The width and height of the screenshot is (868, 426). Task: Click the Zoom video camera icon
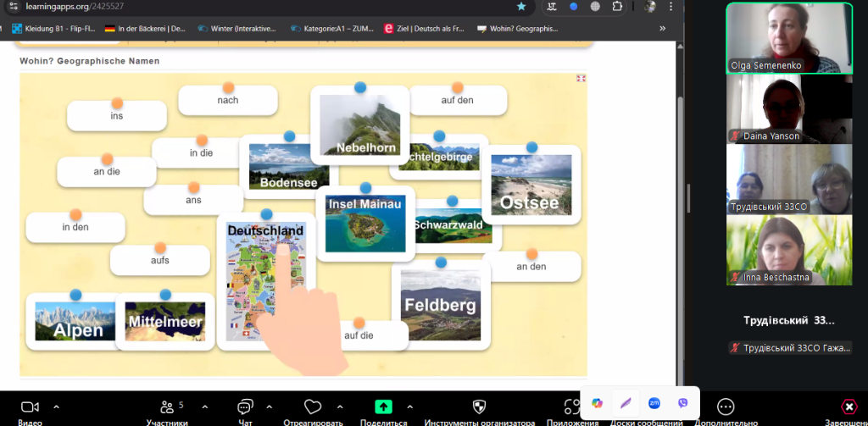tap(30, 407)
